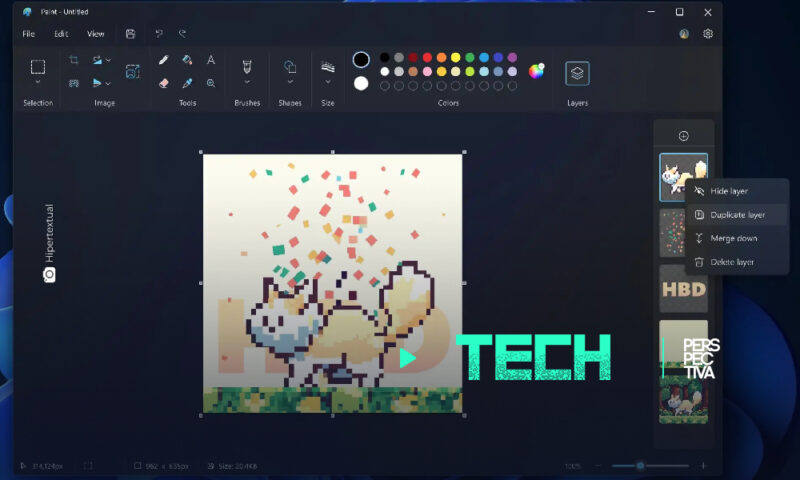Open the Flip dropdown arrow

[x=108, y=83]
